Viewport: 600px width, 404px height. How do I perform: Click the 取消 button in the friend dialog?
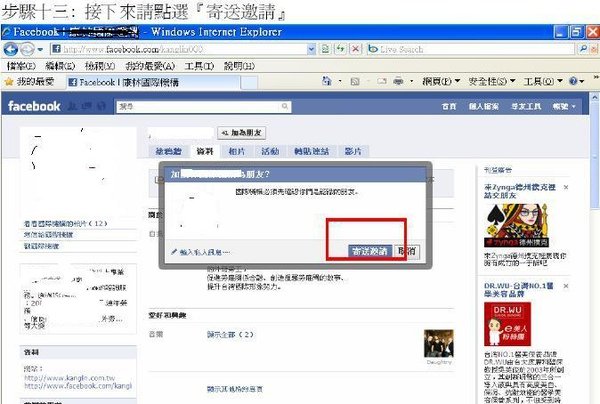coord(407,251)
